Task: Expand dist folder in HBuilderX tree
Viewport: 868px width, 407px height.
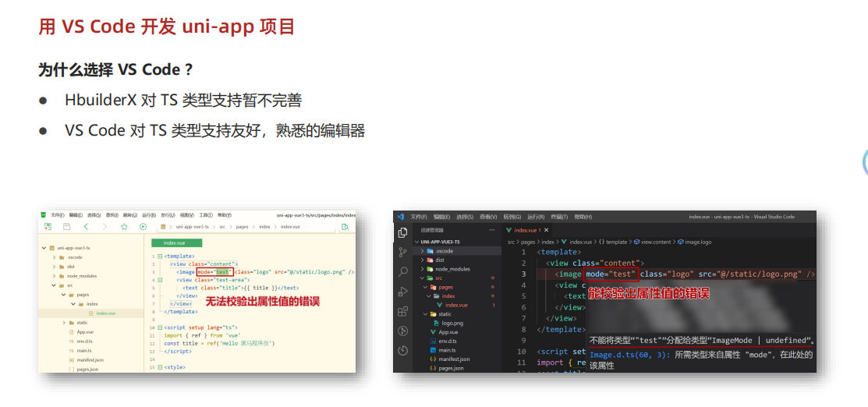Action: (x=54, y=267)
